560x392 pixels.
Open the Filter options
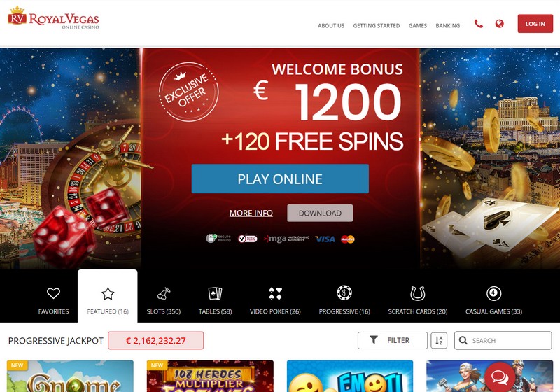[x=393, y=340]
